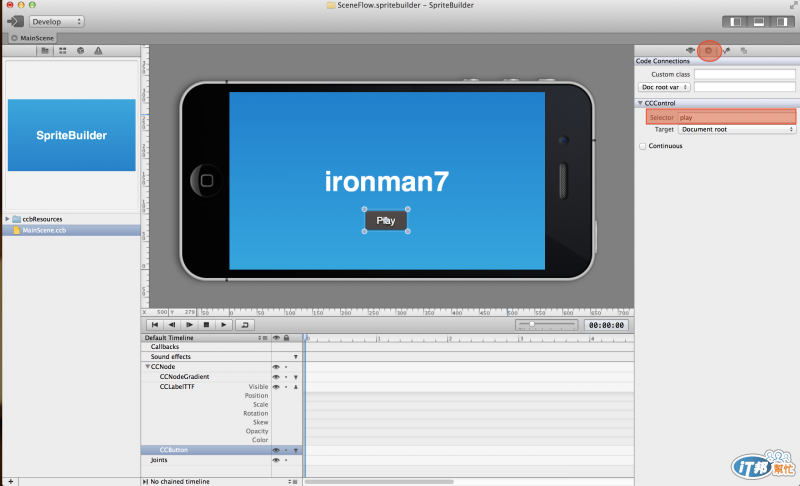Enter full screen with the corner arrows icon
This screenshot has height=486, width=800.
tap(793, 5)
